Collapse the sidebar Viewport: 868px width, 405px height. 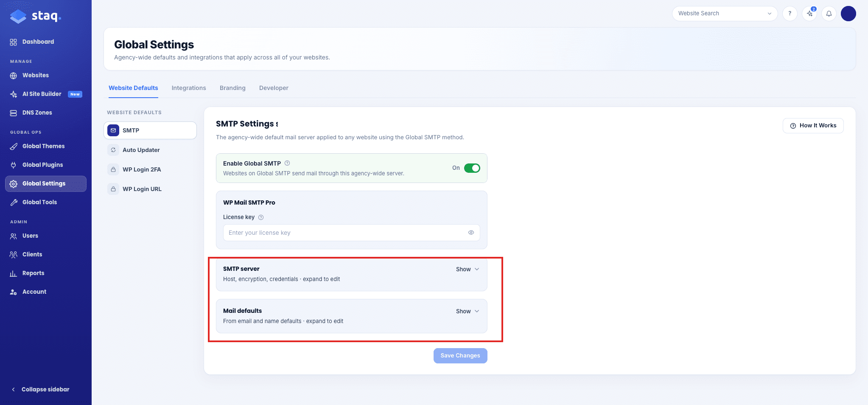tap(41, 389)
